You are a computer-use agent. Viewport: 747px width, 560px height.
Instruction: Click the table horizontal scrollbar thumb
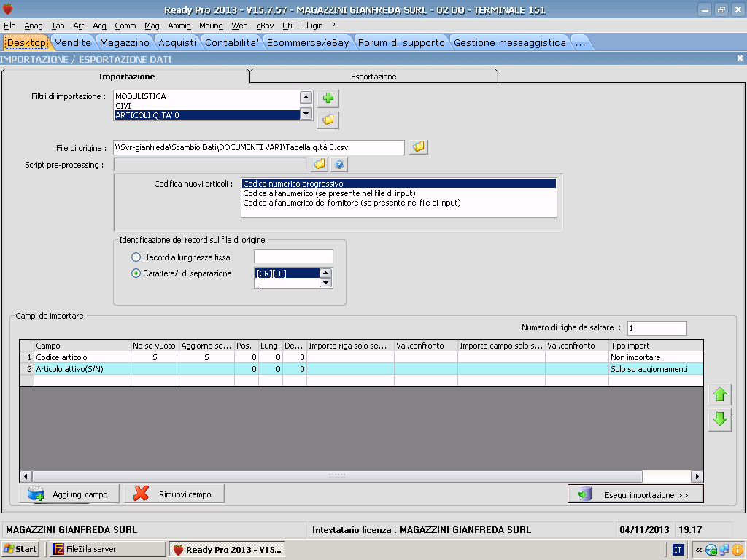[x=337, y=476]
